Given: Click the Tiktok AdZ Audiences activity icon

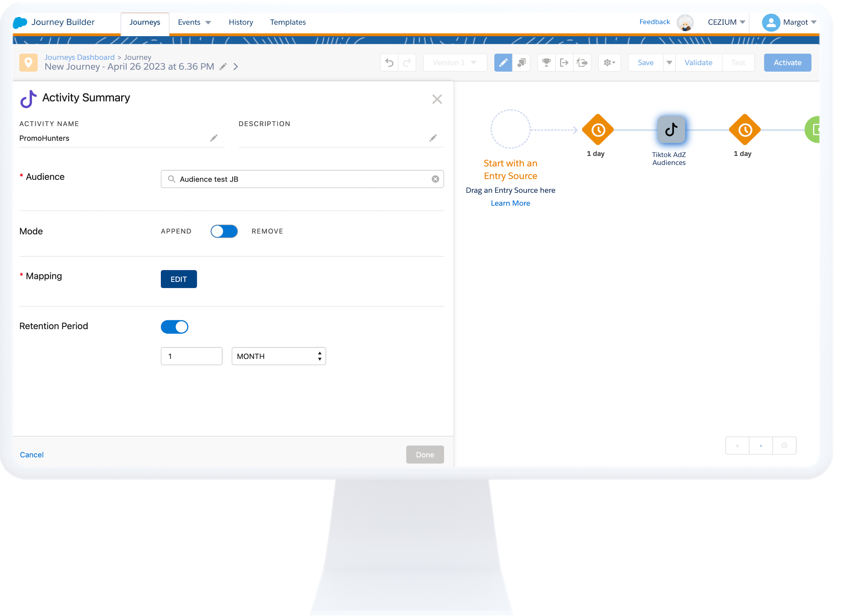Looking at the screenshot, I should coord(671,130).
